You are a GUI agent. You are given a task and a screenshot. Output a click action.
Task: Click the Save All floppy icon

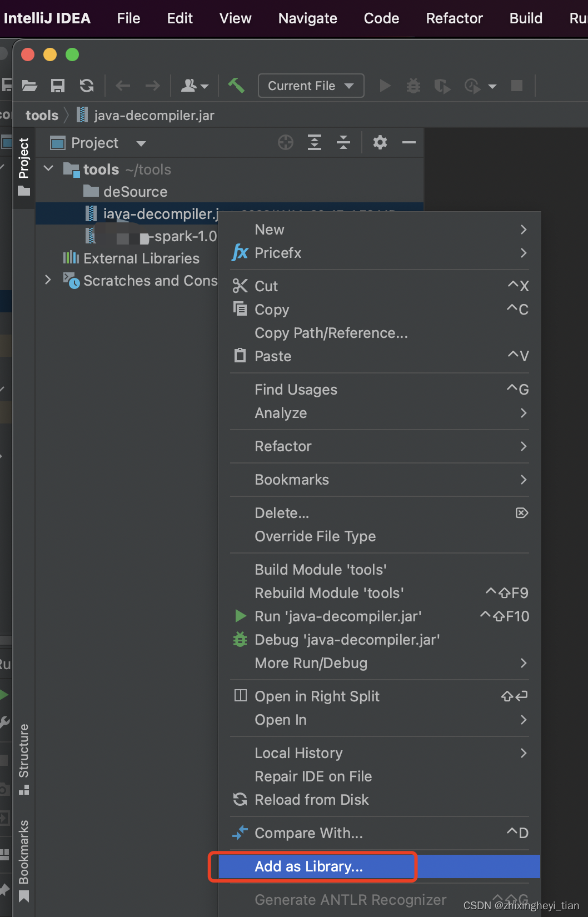[x=58, y=86]
